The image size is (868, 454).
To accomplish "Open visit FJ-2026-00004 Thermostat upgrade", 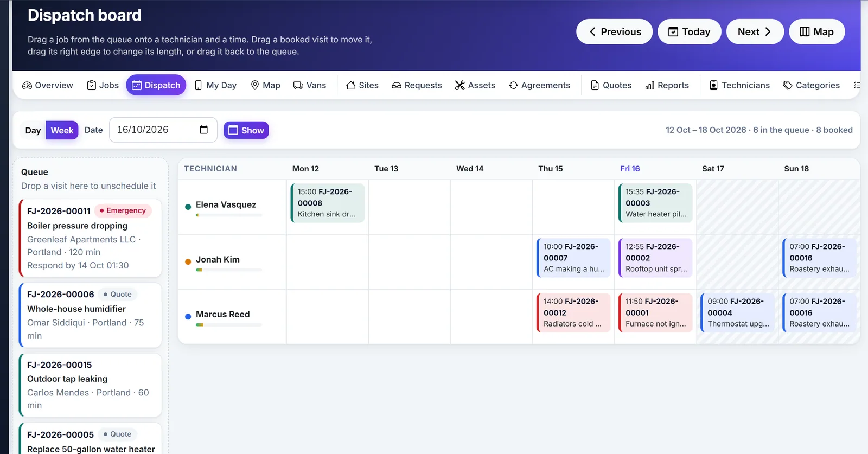I will (x=738, y=312).
